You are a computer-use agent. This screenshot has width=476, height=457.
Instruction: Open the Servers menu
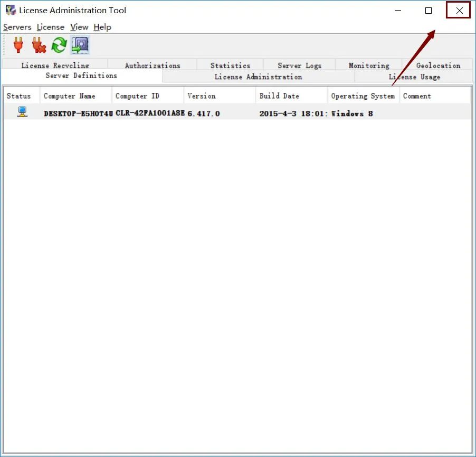point(17,27)
